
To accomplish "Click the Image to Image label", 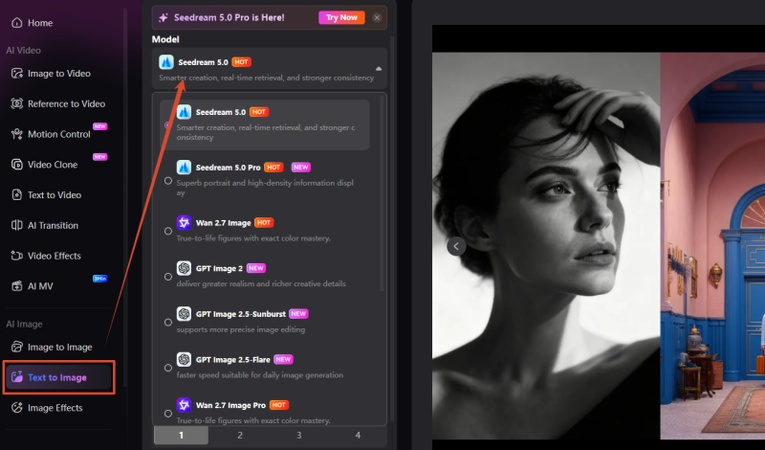I will click(x=60, y=347).
